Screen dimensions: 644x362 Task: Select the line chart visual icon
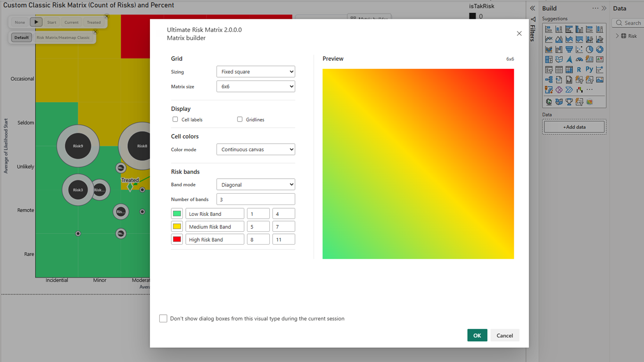pos(549,39)
